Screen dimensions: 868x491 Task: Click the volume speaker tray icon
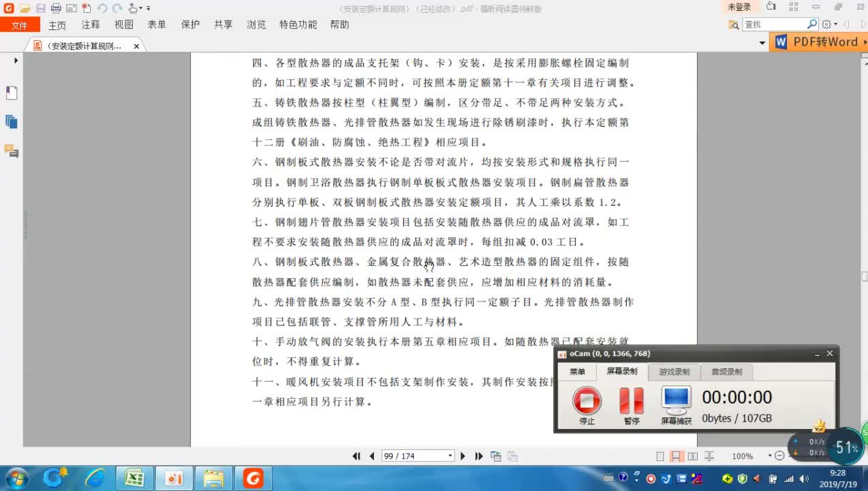click(x=805, y=479)
